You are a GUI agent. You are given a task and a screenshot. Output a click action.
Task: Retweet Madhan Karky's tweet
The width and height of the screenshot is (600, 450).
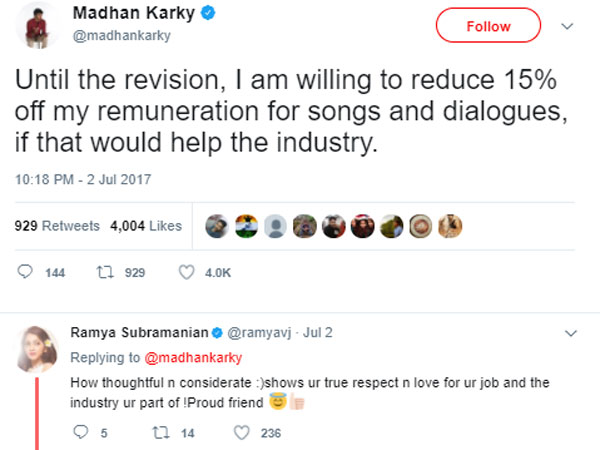[x=106, y=272]
